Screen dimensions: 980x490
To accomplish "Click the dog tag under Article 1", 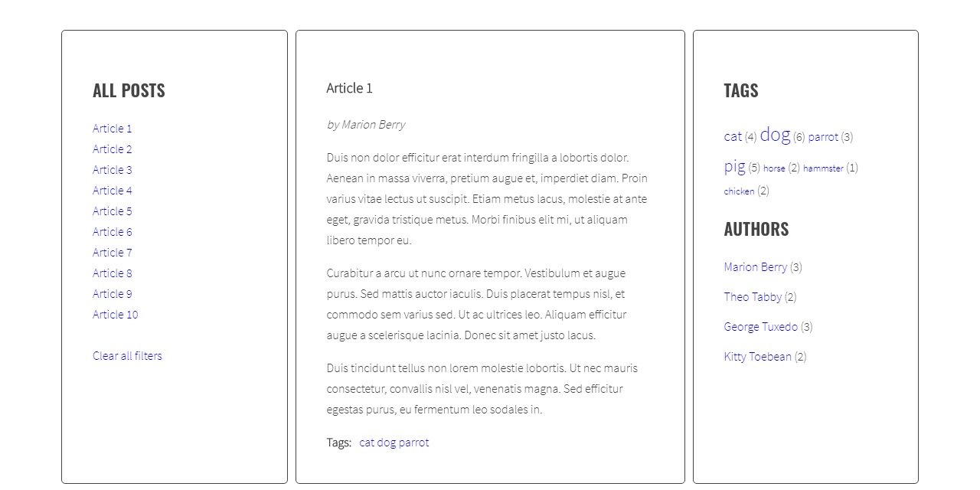I will pyautogui.click(x=385, y=442).
